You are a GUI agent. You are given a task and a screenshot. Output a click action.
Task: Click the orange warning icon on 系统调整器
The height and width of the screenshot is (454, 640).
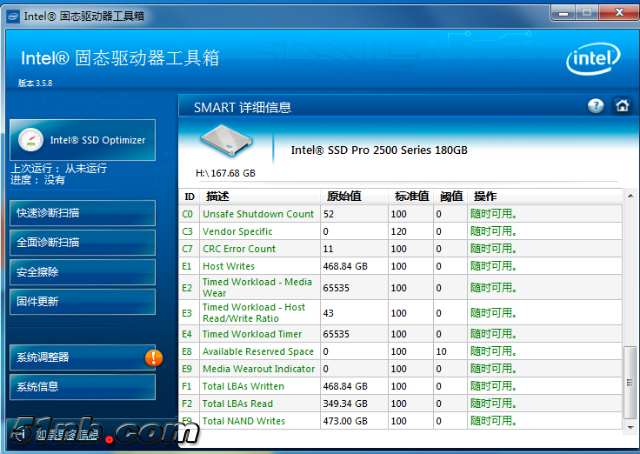click(x=153, y=357)
